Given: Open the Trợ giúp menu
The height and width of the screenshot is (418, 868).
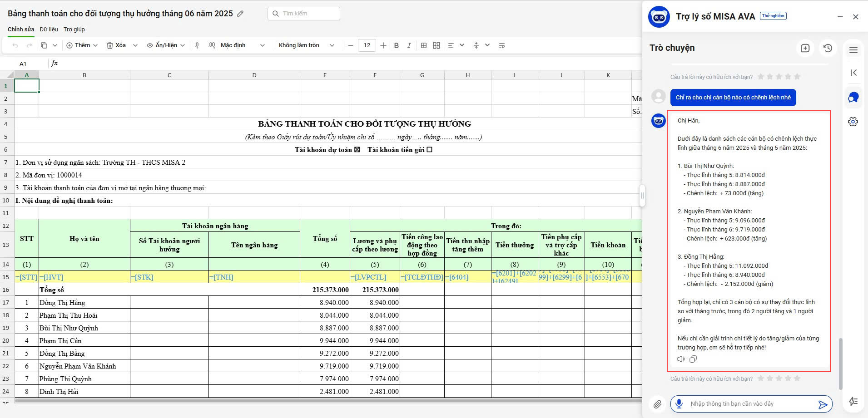Looking at the screenshot, I should (x=74, y=30).
